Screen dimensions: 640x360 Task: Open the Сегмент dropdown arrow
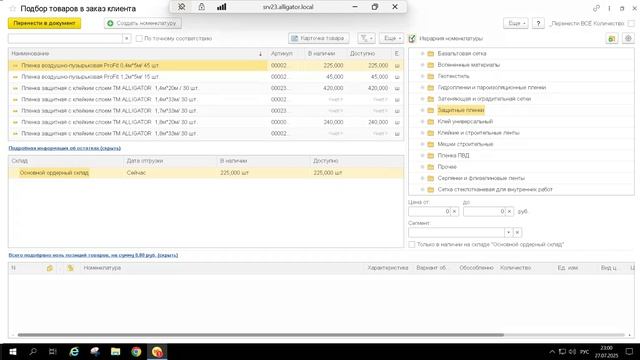pos(508,233)
